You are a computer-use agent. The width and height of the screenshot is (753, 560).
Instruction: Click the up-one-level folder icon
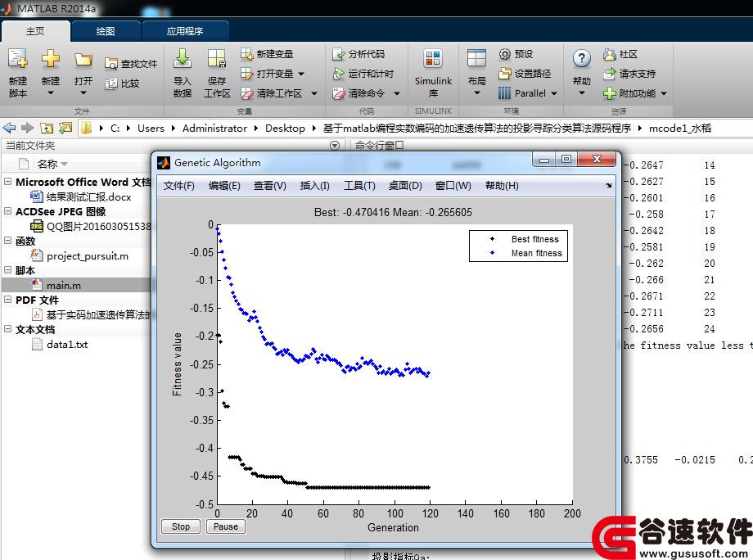(x=47, y=128)
